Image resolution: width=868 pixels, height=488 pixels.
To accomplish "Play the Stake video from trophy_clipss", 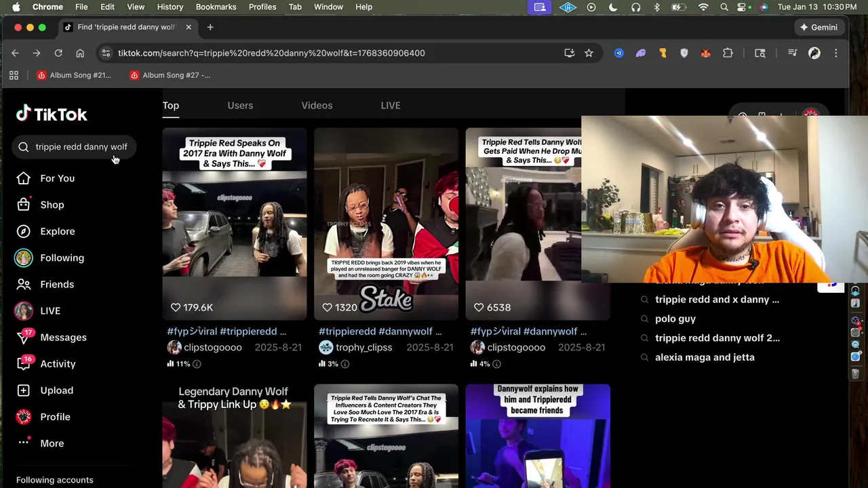I will (x=386, y=224).
